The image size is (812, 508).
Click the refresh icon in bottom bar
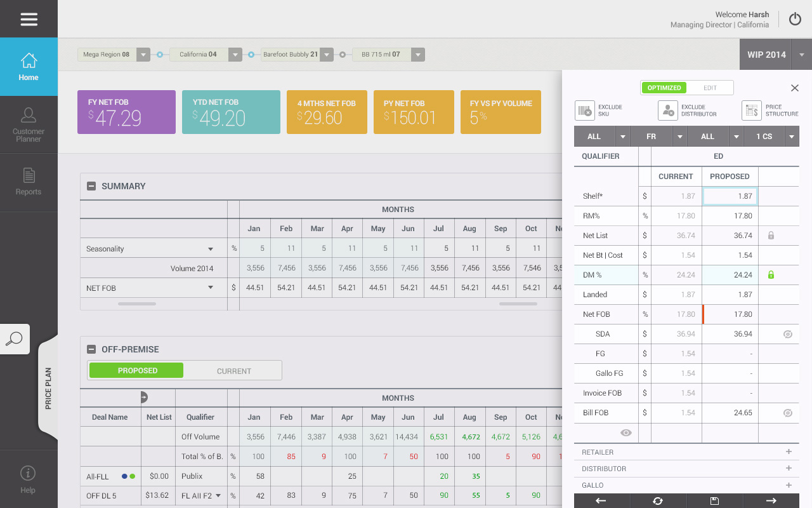point(658,501)
